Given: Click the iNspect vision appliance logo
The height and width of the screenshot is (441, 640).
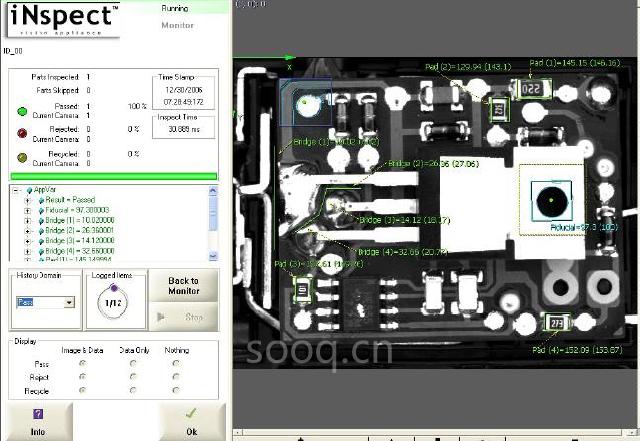Looking at the screenshot, I should pos(60,20).
